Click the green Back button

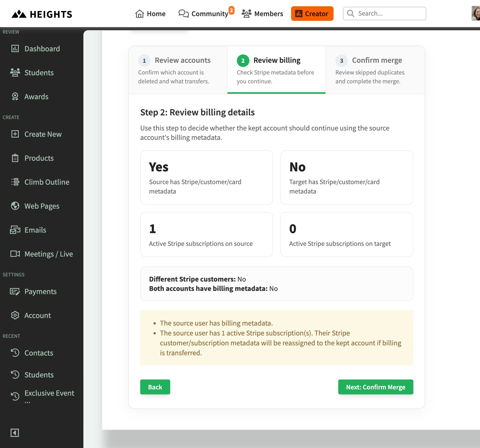155,387
